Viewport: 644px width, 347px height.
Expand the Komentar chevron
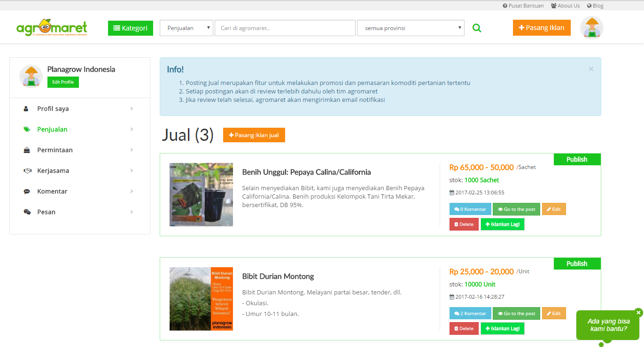pyautogui.click(x=132, y=192)
